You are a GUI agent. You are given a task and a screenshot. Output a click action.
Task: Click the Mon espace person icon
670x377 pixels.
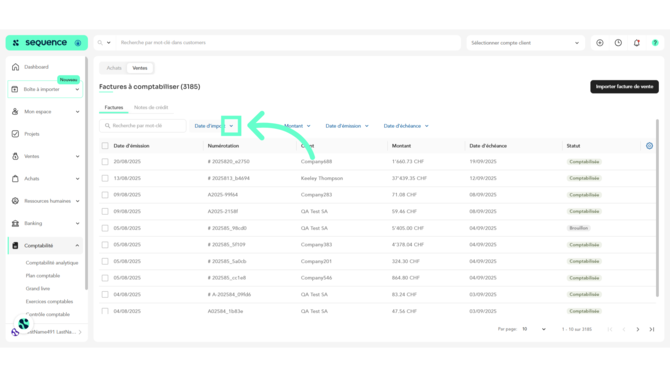(15, 112)
